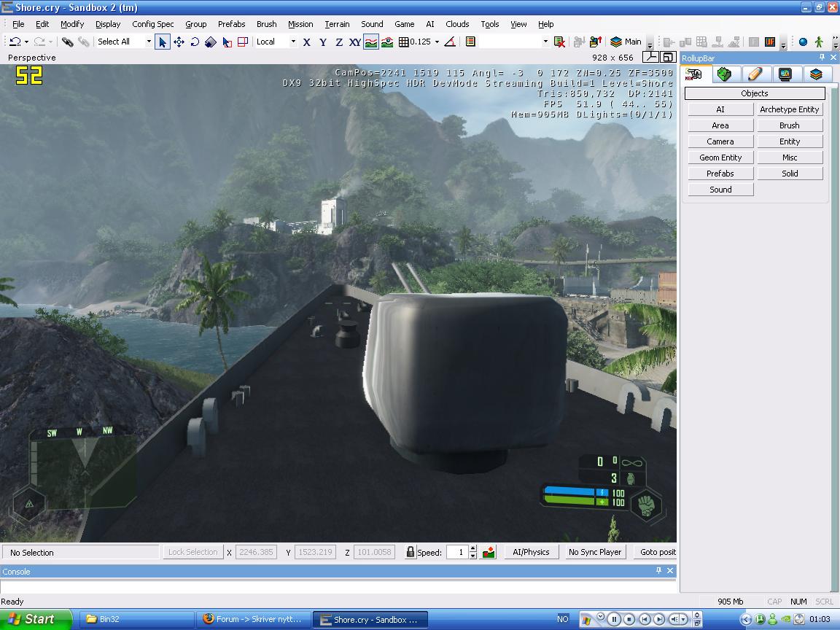This screenshot has height=630, width=840.
Task: Open the Undo history dropdown arrow
Action: tap(26, 42)
